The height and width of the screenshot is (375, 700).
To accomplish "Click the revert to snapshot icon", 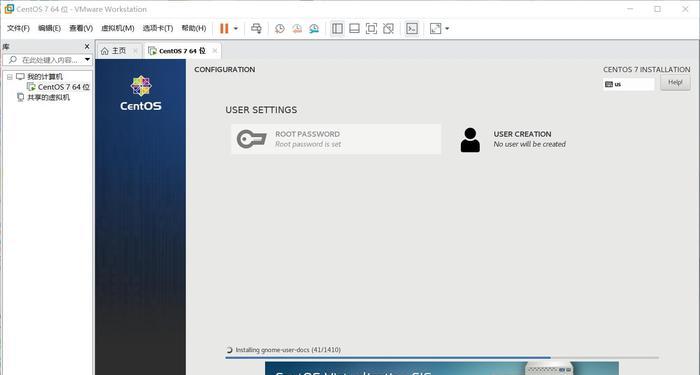I will tap(297, 29).
